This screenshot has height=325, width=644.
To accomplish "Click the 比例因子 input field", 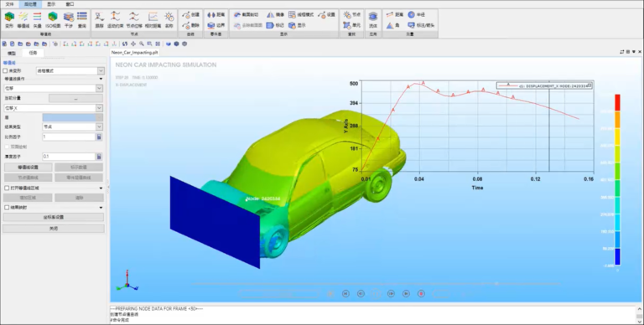I will [69, 137].
